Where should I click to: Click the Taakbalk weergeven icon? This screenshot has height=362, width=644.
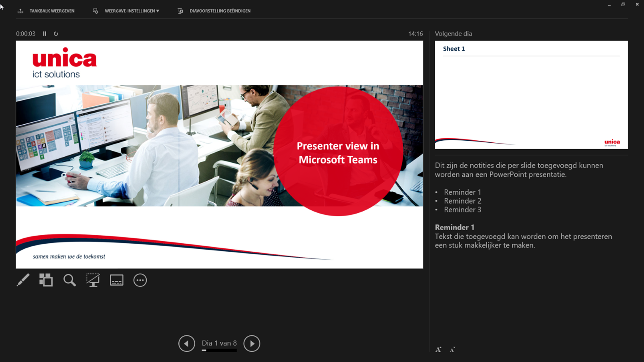[x=20, y=11]
